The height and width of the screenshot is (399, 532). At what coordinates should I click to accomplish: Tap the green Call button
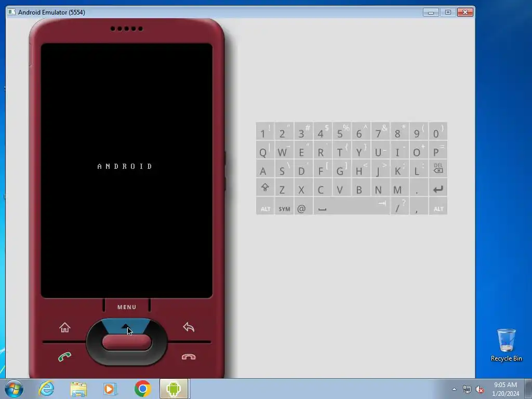tap(64, 356)
